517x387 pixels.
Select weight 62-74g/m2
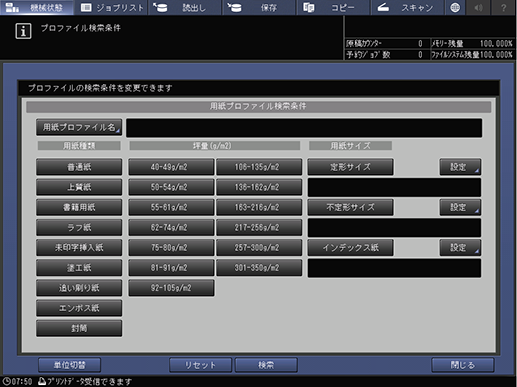[171, 227]
